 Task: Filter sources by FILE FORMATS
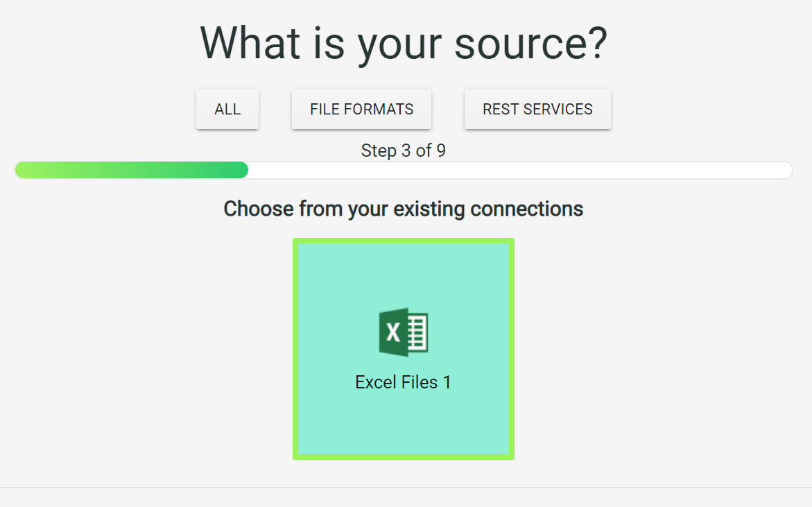click(361, 110)
